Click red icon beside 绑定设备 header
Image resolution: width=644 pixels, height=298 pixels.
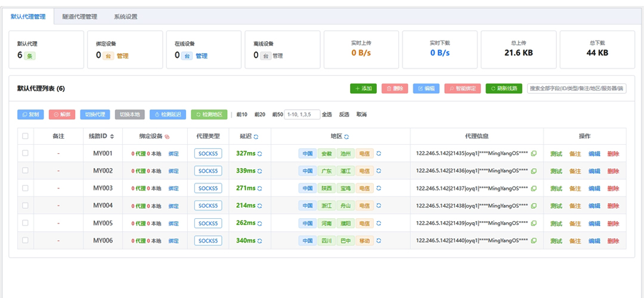coord(167,136)
